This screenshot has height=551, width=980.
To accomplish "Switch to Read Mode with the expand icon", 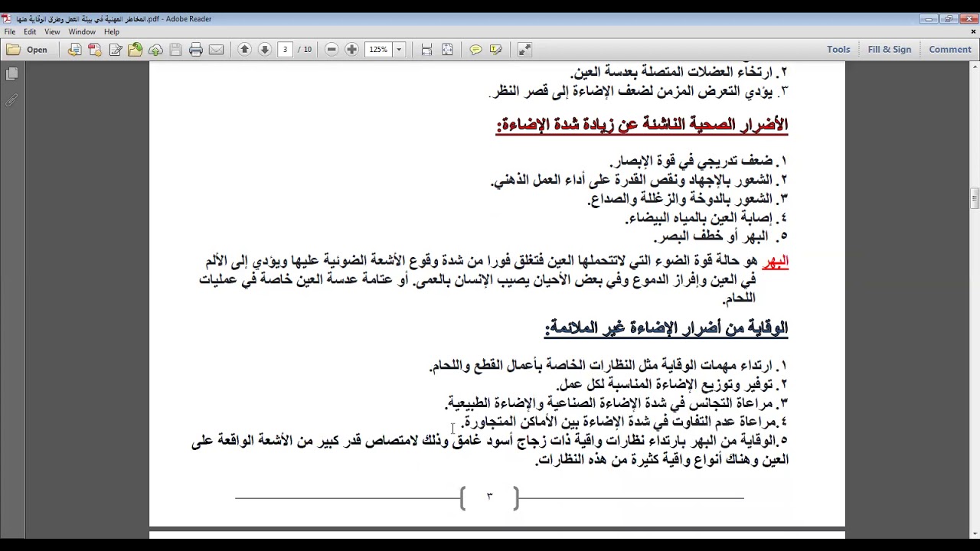I will [x=524, y=50].
